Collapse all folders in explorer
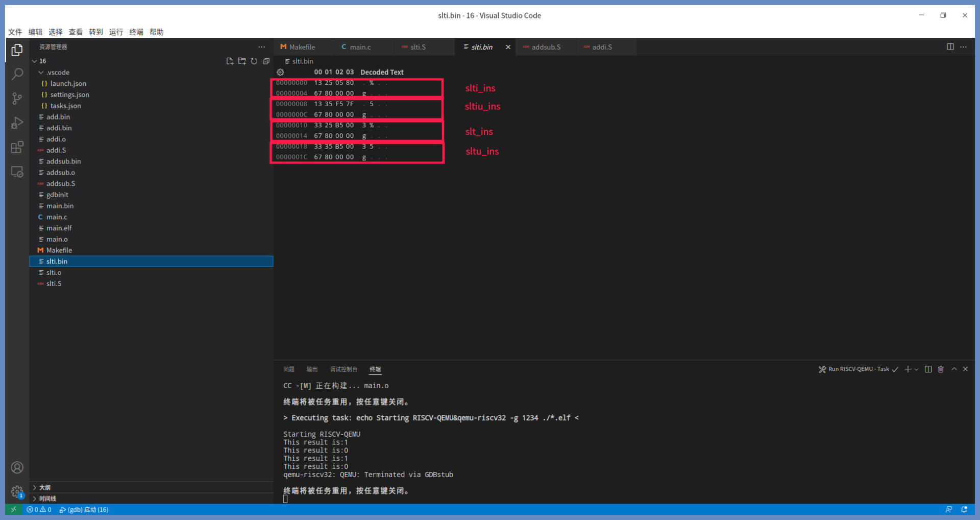Viewport: 980px width, 520px height. point(266,61)
